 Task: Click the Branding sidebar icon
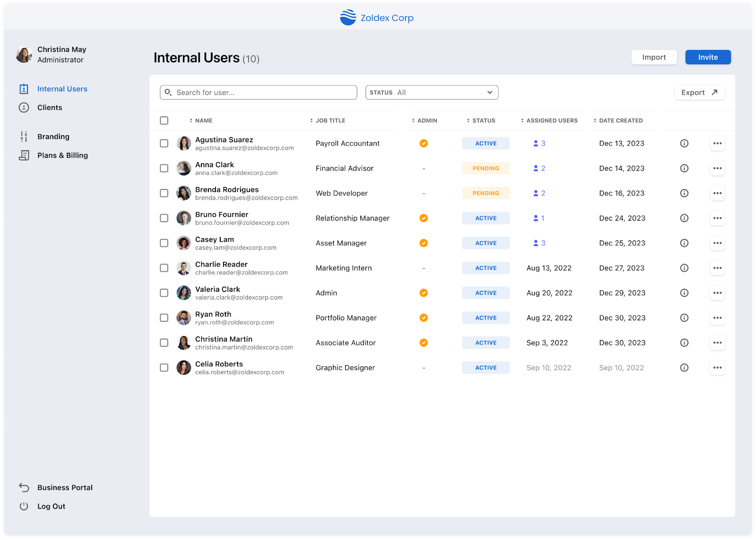pos(24,136)
